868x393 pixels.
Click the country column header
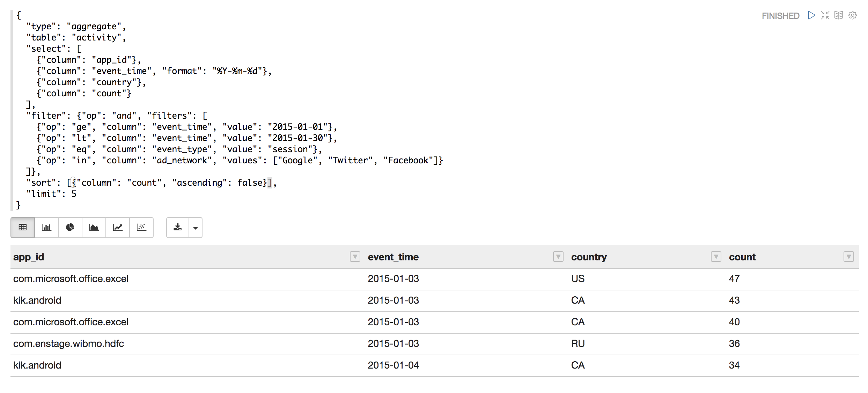589,257
